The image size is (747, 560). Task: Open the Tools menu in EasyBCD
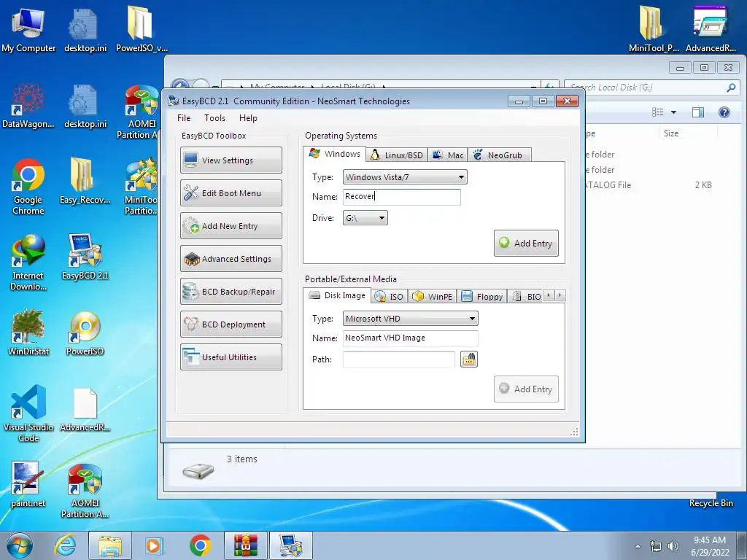pos(215,118)
